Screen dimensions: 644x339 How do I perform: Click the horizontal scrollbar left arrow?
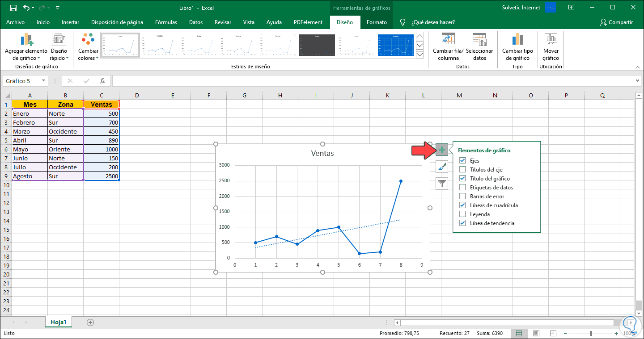pos(397,322)
